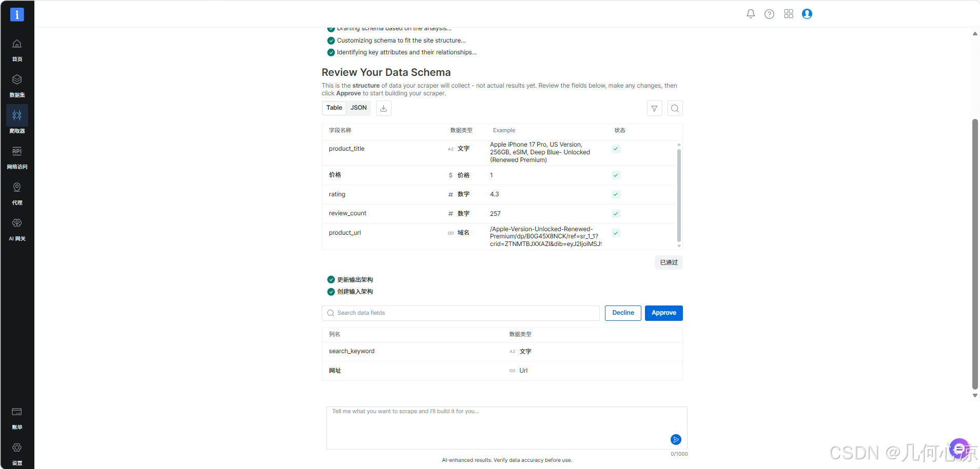Select the 网址 input row

(502, 371)
